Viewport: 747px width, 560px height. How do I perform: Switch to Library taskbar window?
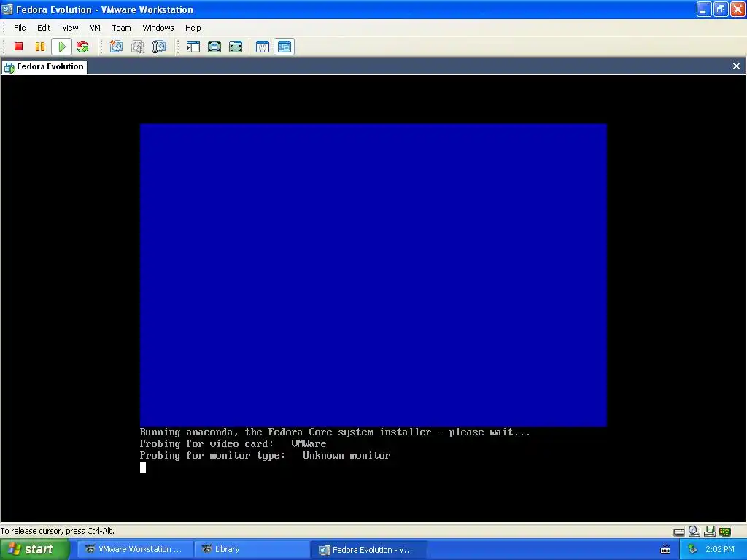coord(252,550)
